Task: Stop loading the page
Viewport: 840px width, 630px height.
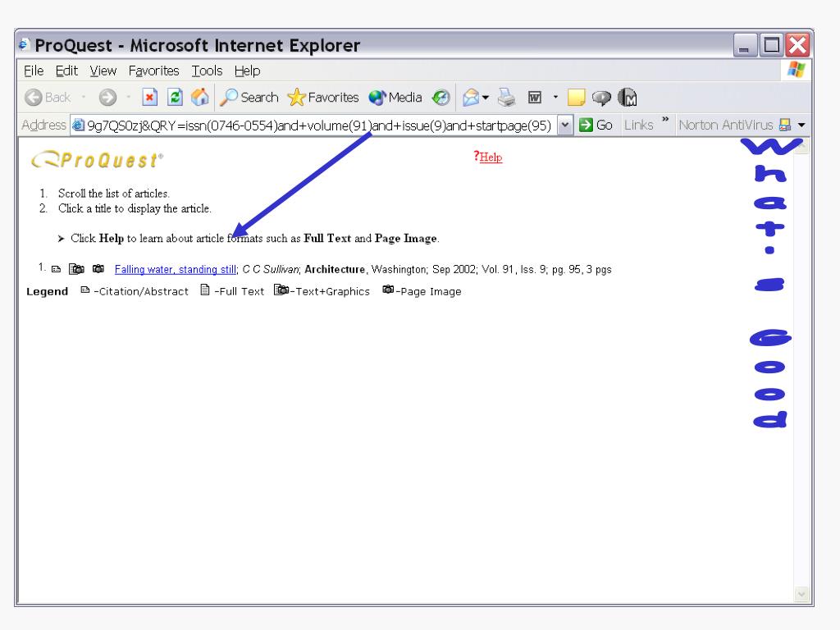Action: (x=149, y=98)
